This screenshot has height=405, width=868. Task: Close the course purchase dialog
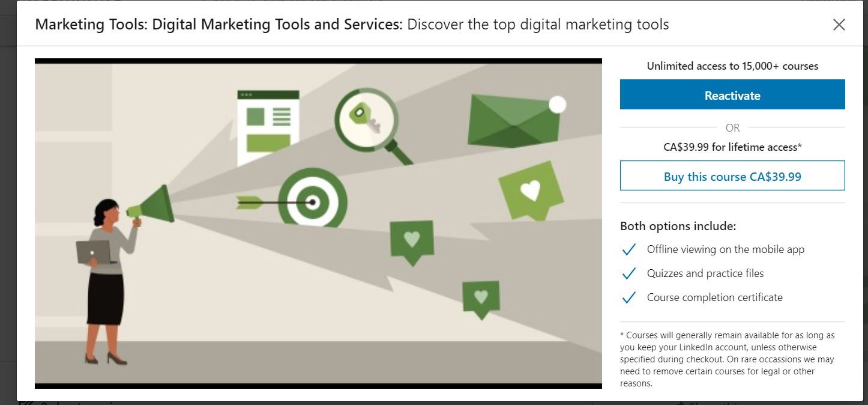pyautogui.click(x=839, y=25)
